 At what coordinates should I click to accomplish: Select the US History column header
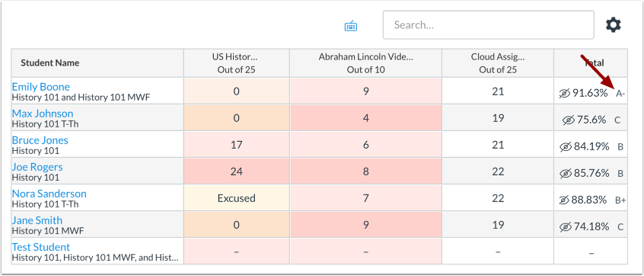(237, 63)
